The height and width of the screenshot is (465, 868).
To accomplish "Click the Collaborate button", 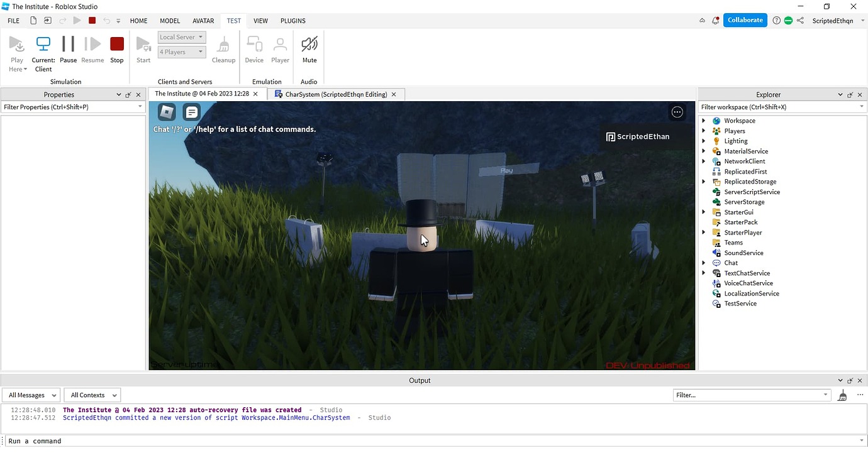I will [x=745, y=20].
